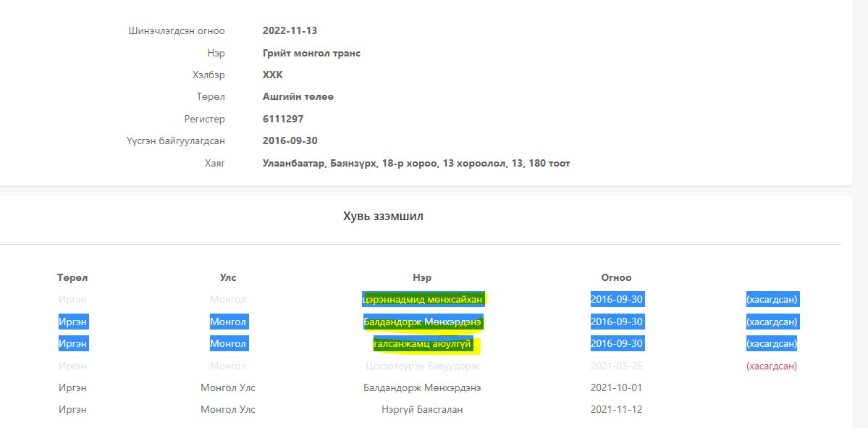
Task: Click the company name Грийт монгол транс
Action: point(311,53)
